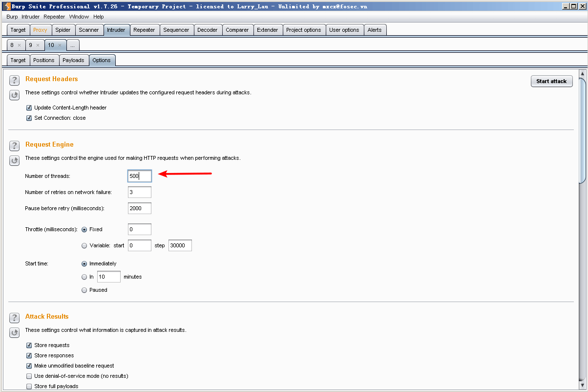Select Fixed throttle radio button
This screenshot has height=392, width=588.
[x=84, y=229]
